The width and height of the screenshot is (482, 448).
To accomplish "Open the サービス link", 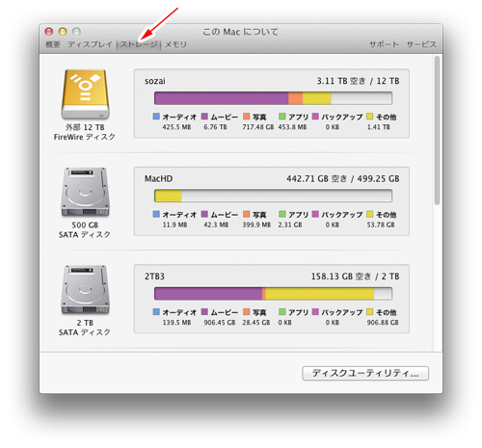I will pos(421,44).
